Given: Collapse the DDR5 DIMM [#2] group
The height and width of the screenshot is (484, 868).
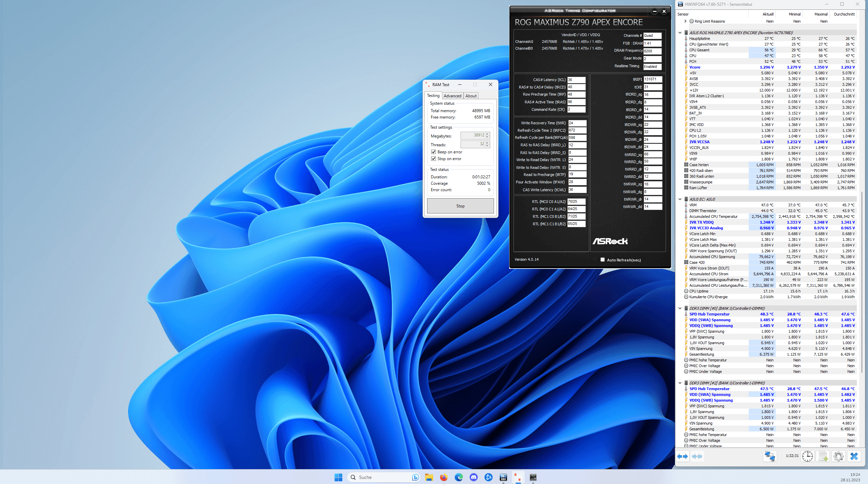Looking at the screenshot, I should (x=680, y=383).
